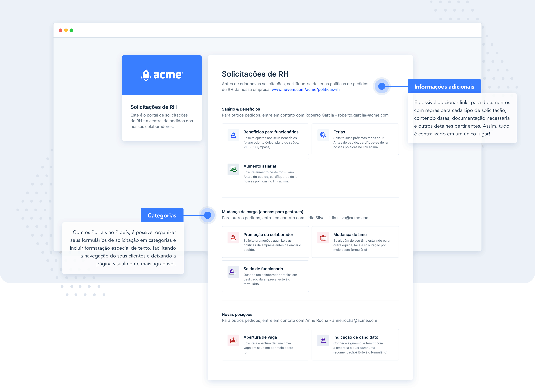Click the Benefícios para funcionários person icon
The height and width of the screenshot is (392, 535).
pyautogui.click(x=233, y=135)
